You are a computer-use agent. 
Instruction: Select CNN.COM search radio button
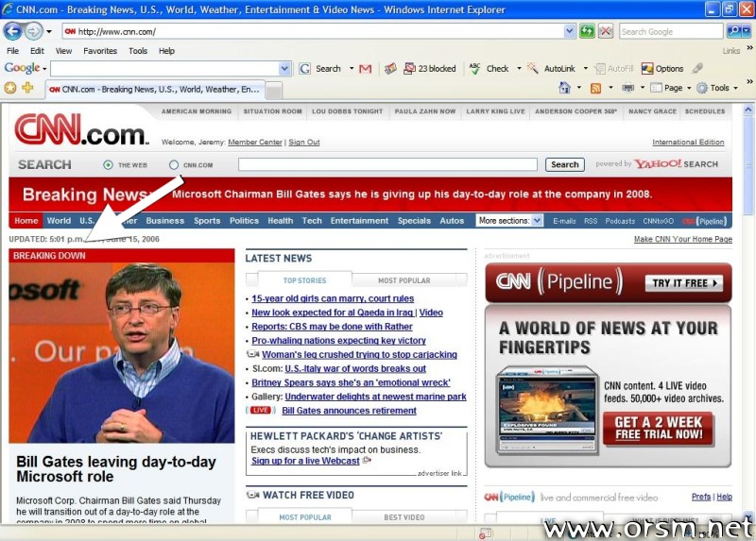pos(174,165)
